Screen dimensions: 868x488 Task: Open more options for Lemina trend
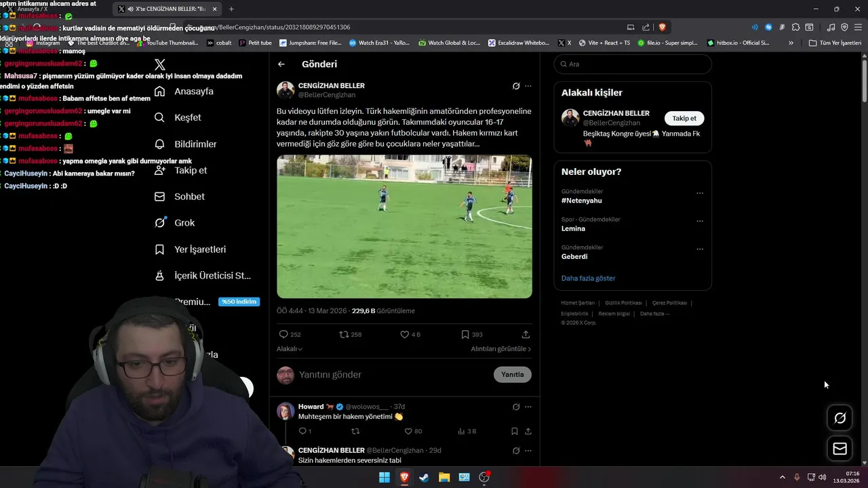coord(700,221)
